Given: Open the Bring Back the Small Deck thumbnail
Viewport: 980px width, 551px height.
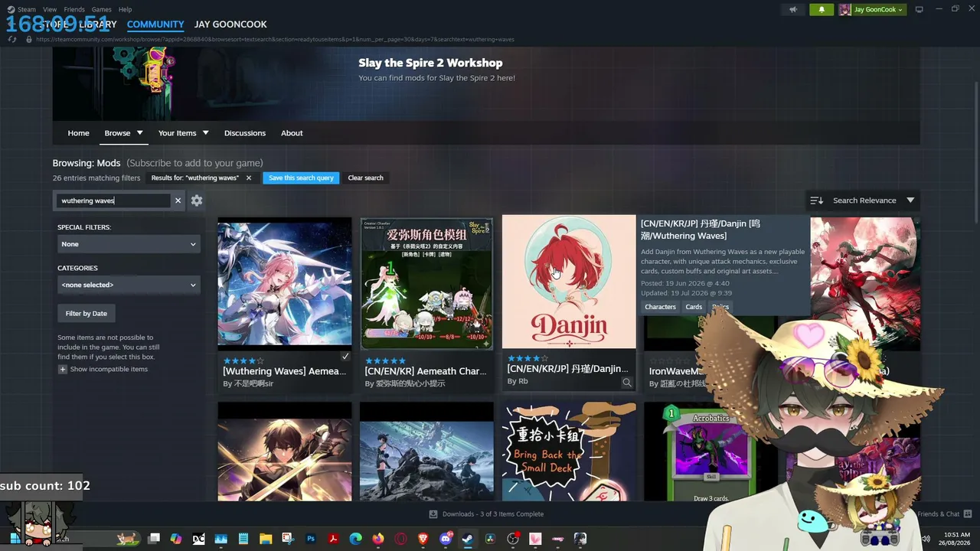Looking at the screenshot, I should coord(569,452).
